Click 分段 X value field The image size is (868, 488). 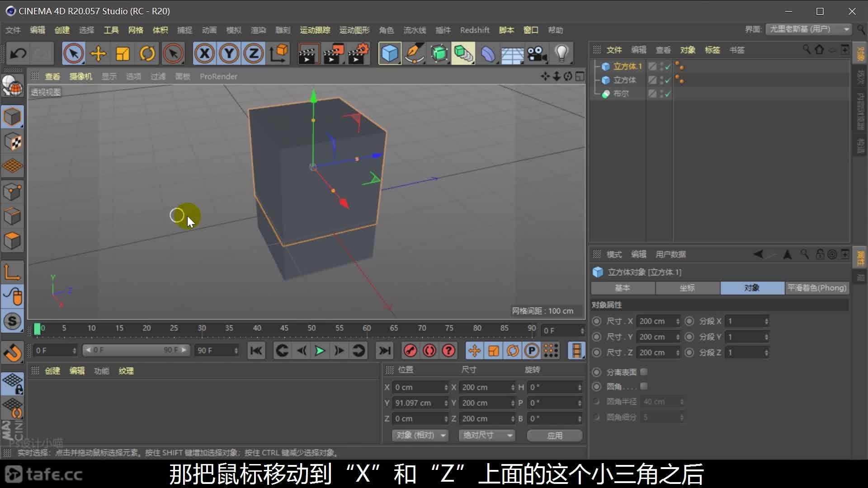747,321
